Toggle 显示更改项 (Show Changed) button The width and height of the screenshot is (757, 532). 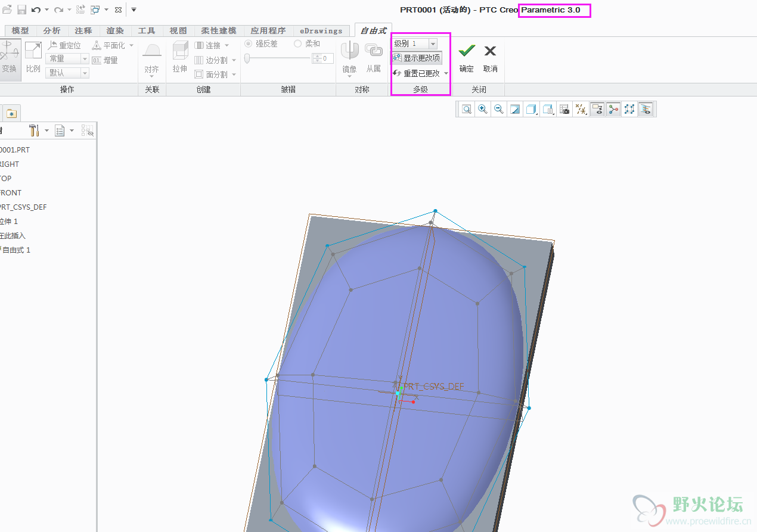(417, 58)
